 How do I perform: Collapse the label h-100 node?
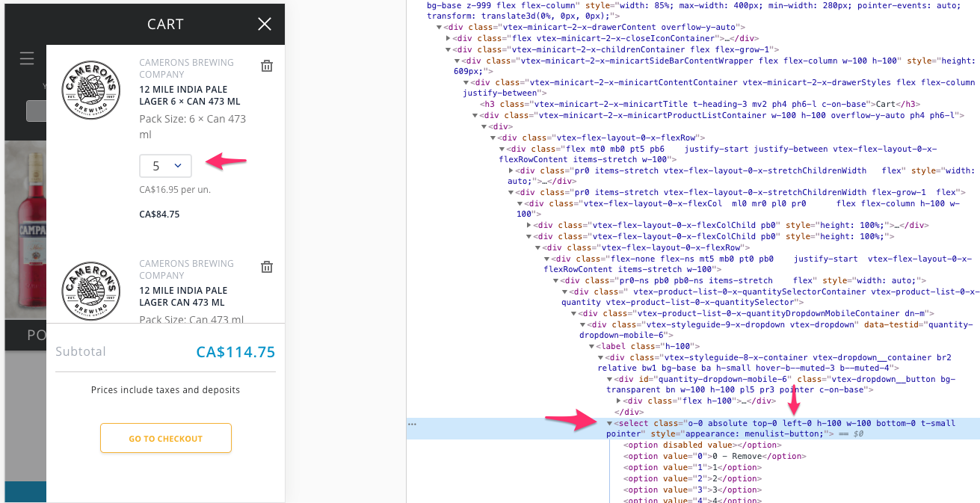(591, 347)
